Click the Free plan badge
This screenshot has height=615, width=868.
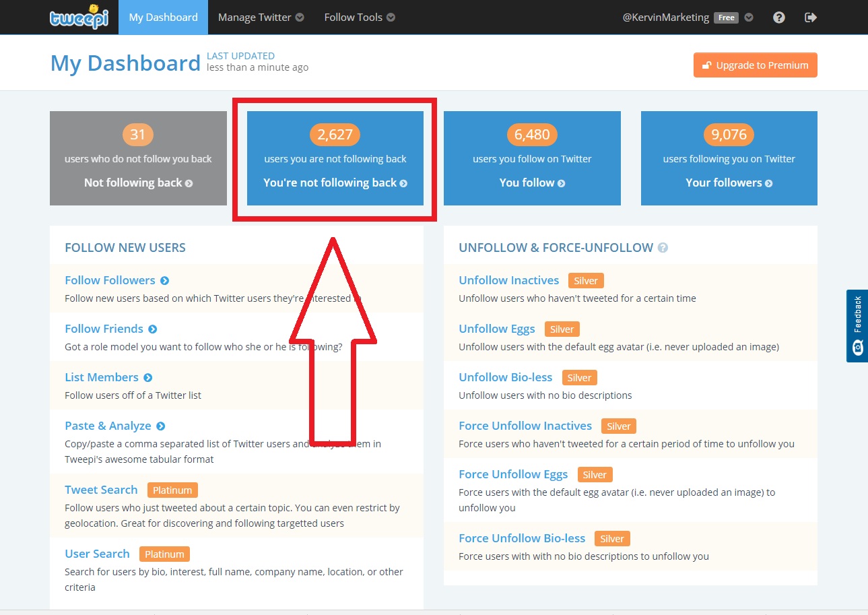[727, 18]
